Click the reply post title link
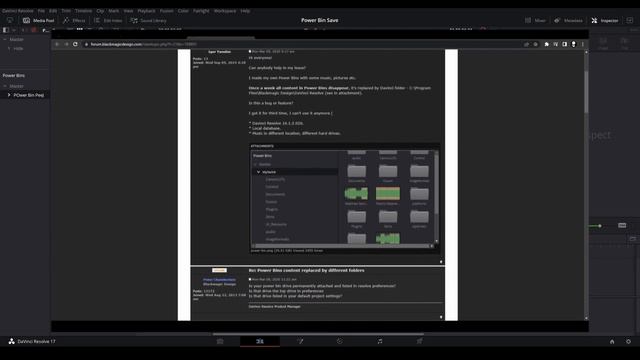This screenshot has width=640, height=360. tap(307, 270)
